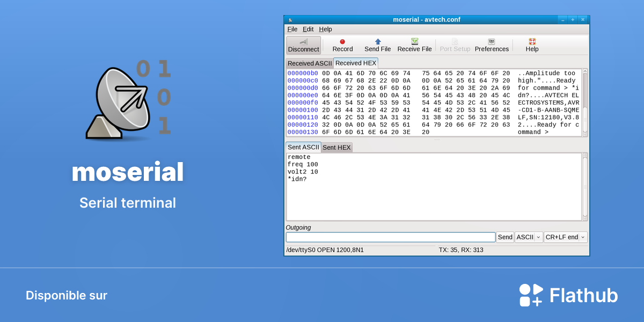Open the Edit menu
This screenshot has width=644, height=322.
coord(308,29)
